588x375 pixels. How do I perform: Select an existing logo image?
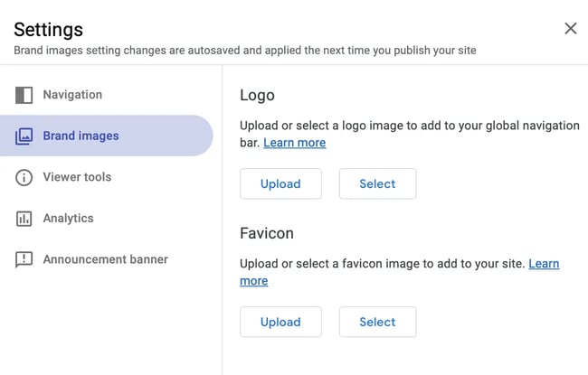click(x=377, y=183)
